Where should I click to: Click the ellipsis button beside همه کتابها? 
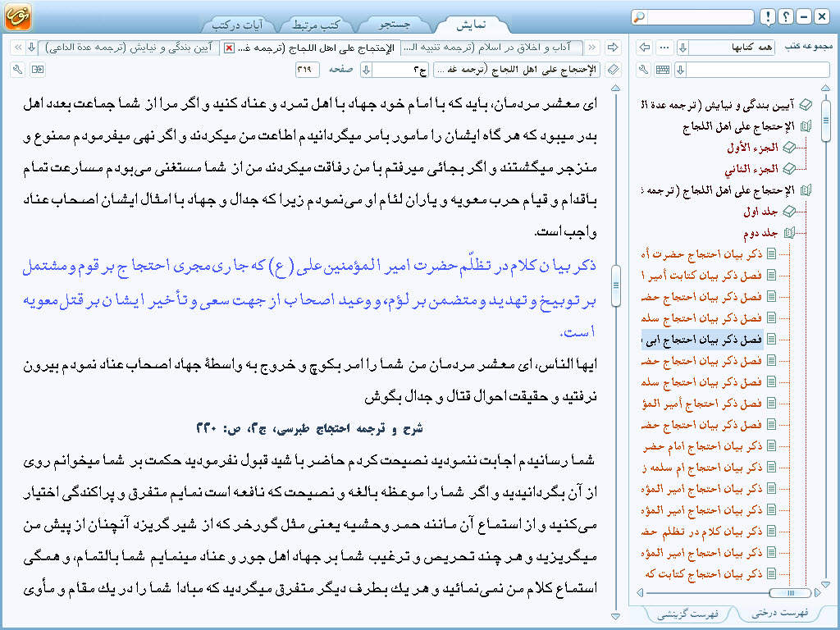pos(665,48)
